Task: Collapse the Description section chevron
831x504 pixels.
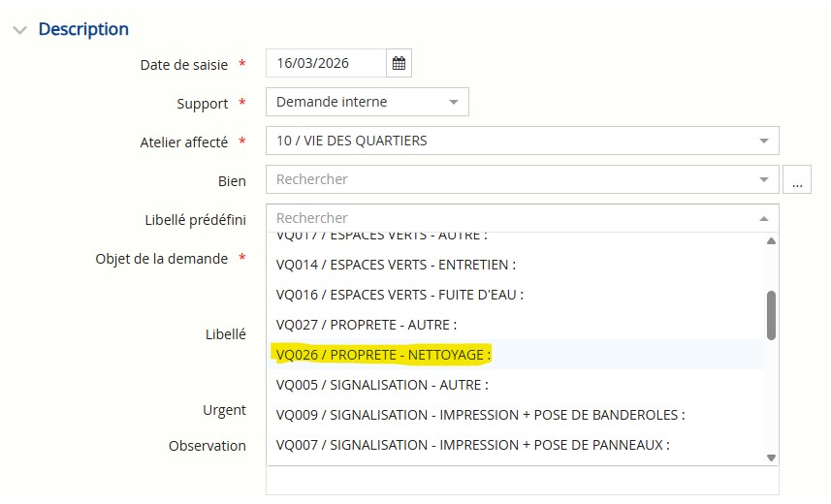Action: (19, 30)
